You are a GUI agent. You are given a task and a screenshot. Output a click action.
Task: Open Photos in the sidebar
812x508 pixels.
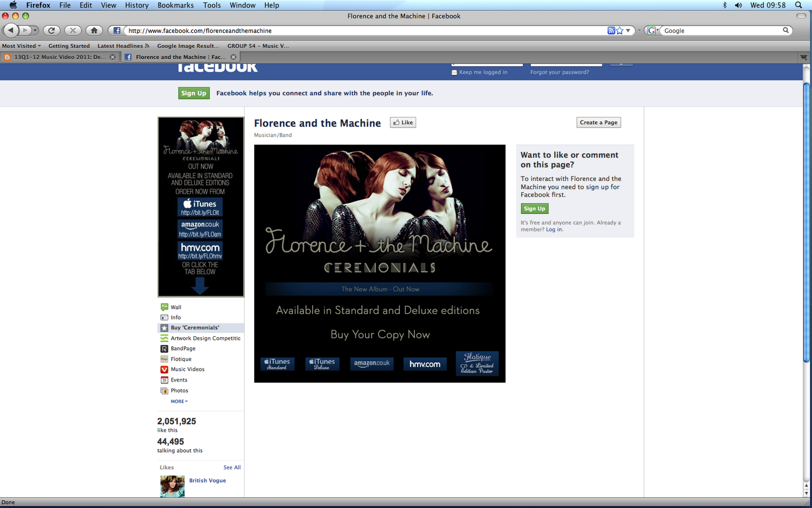180,391
